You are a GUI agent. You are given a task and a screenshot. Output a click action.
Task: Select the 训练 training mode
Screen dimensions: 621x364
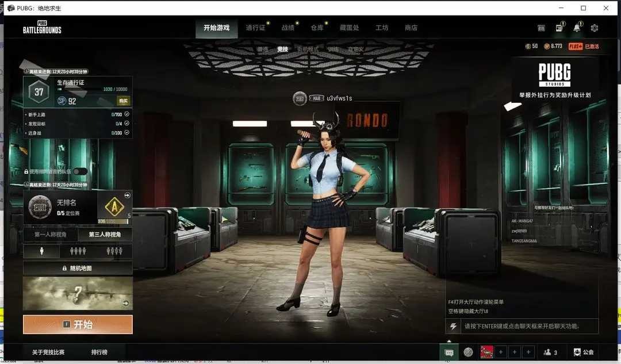(333, 49)
